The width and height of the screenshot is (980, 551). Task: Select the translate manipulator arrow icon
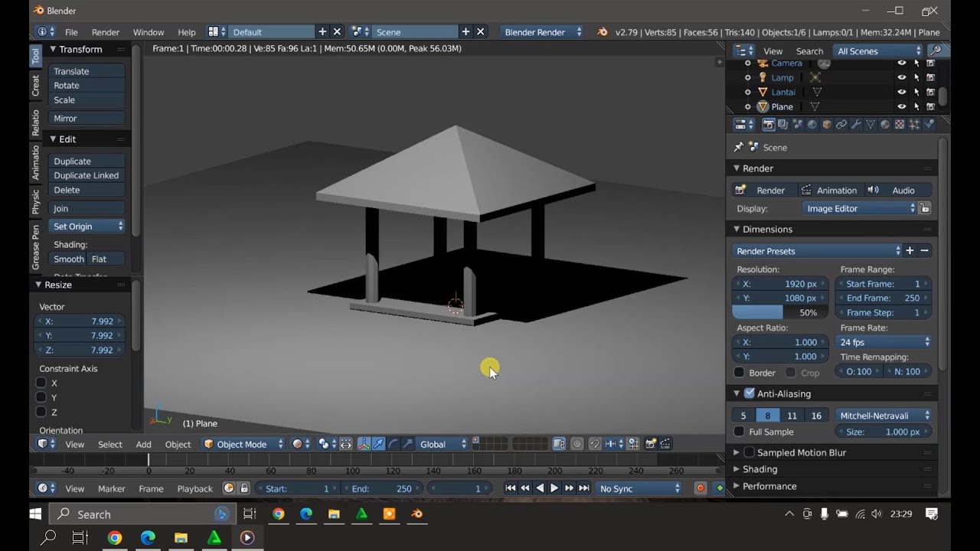(x=378, y=444)
